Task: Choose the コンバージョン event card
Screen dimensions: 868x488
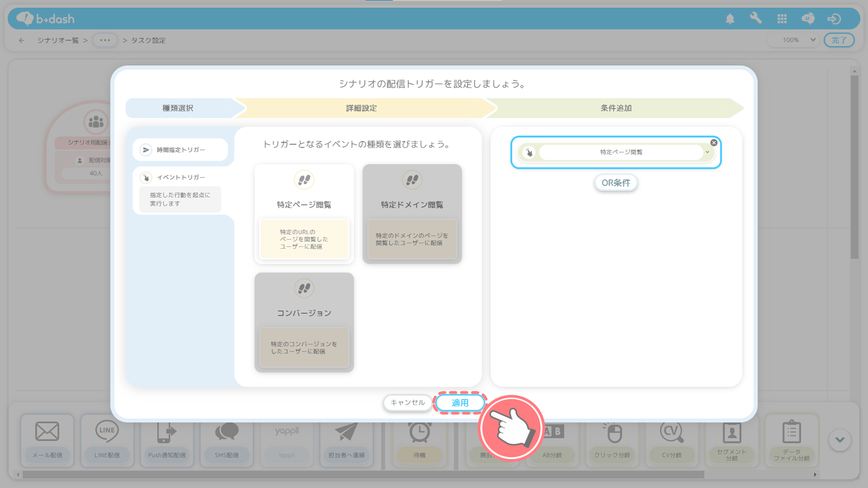Action: click(x=304, y=322)
